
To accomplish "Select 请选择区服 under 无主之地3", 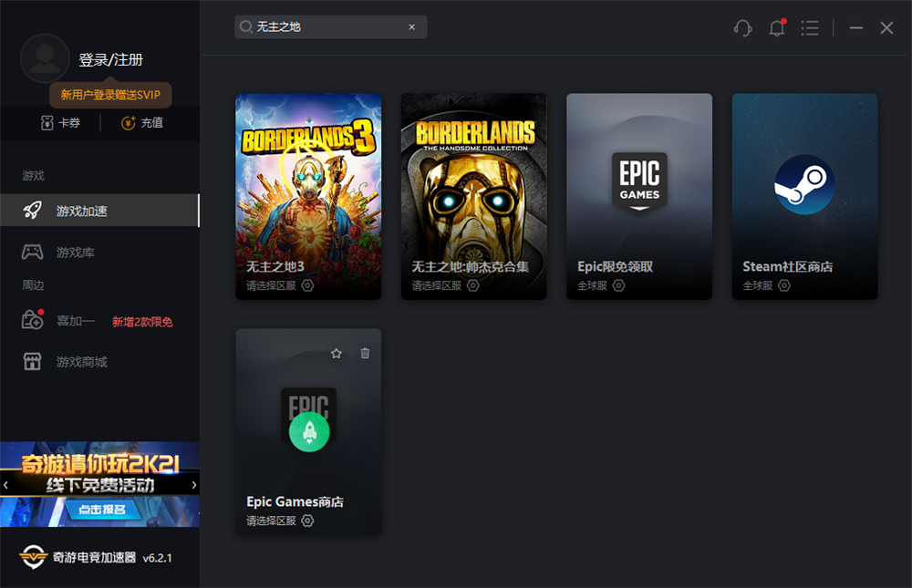I will [x=271, y=285].
